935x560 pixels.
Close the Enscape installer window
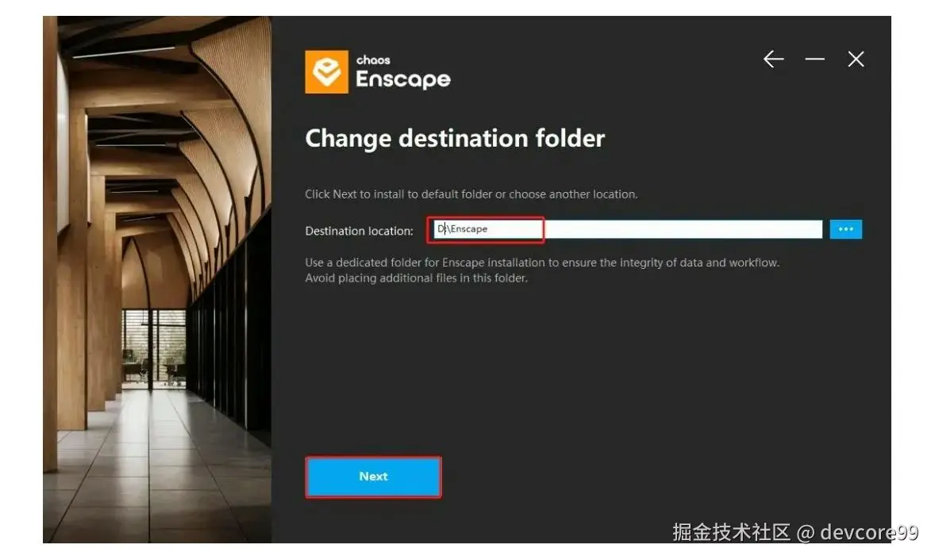point(856,59)
